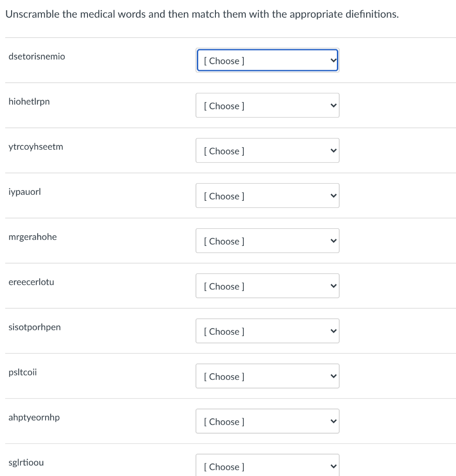Open the dropdown for ahptyeornhp
Screen dimensions: 456x476
coord(268,421)
